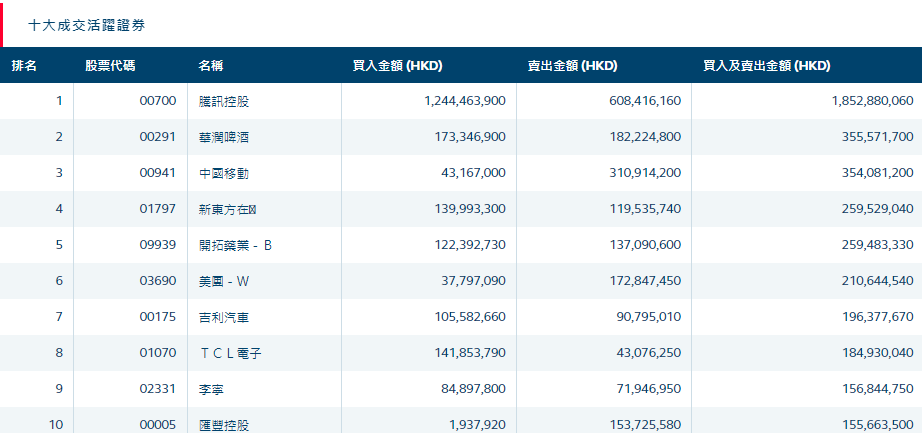Select the name 李寧
Image resolution: width=922 pixels, height=433 pixels.
coord(211,389)
